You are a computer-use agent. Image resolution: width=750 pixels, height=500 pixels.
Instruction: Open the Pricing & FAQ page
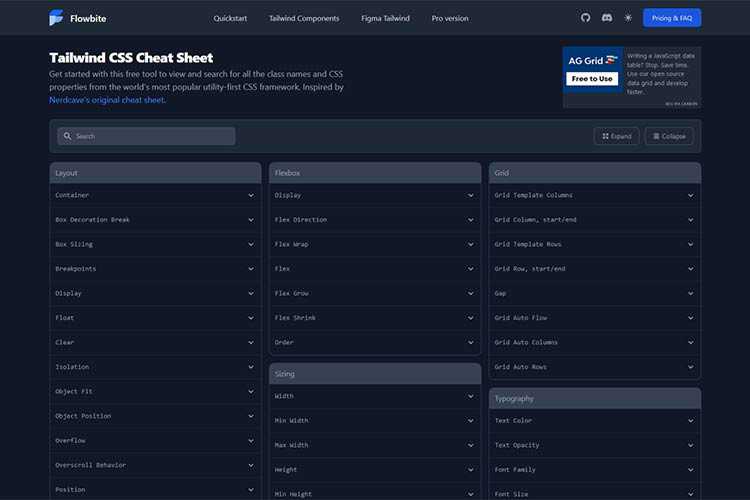pos(671,18)
